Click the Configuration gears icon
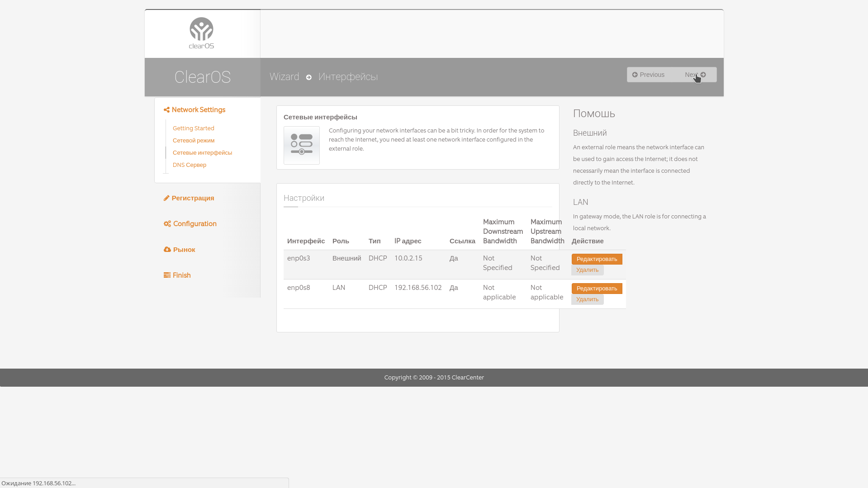868x488 pixels. pyautogui.click(x=167, y=224)
